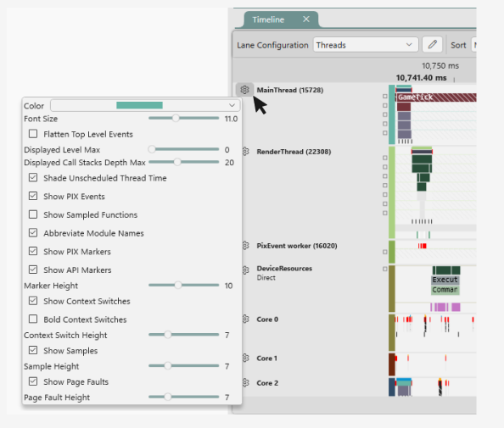This screenshot has height=428, width=504.
Task: Enable Flatten Top Level Events
Action: click(33, 134)
